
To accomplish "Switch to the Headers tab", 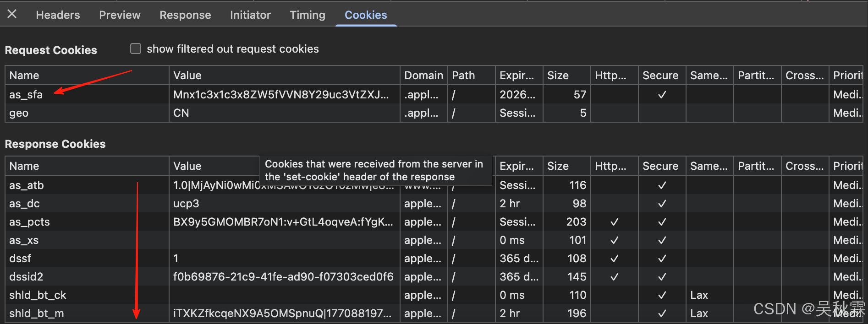I will pyautogui.click(x=58, y=15).
